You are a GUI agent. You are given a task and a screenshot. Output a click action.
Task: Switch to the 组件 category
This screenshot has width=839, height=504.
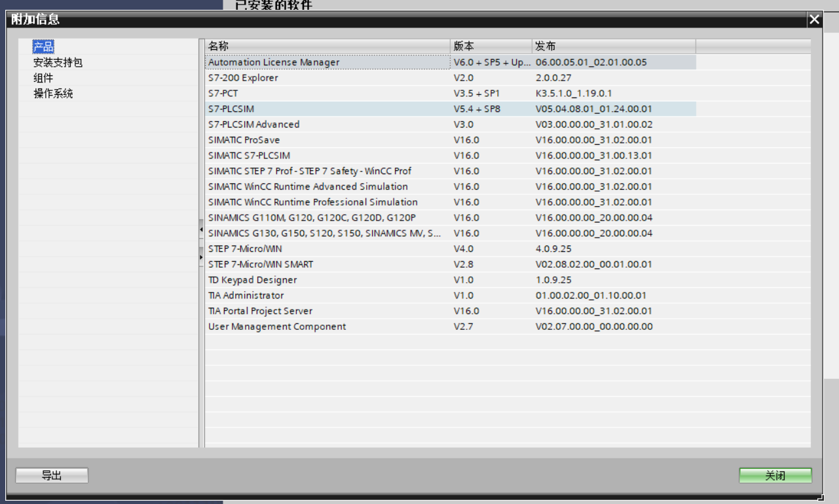pyautogui.click(x=43, y=78)
